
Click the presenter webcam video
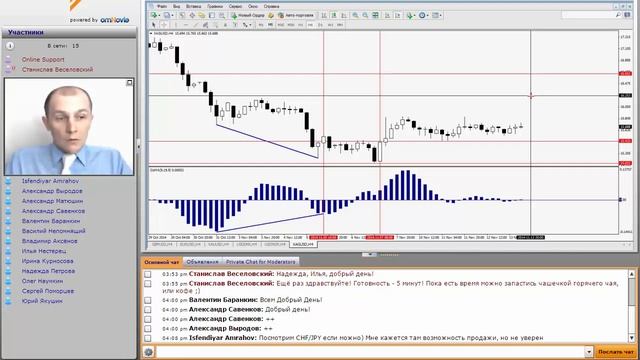(x=69, y=127)
